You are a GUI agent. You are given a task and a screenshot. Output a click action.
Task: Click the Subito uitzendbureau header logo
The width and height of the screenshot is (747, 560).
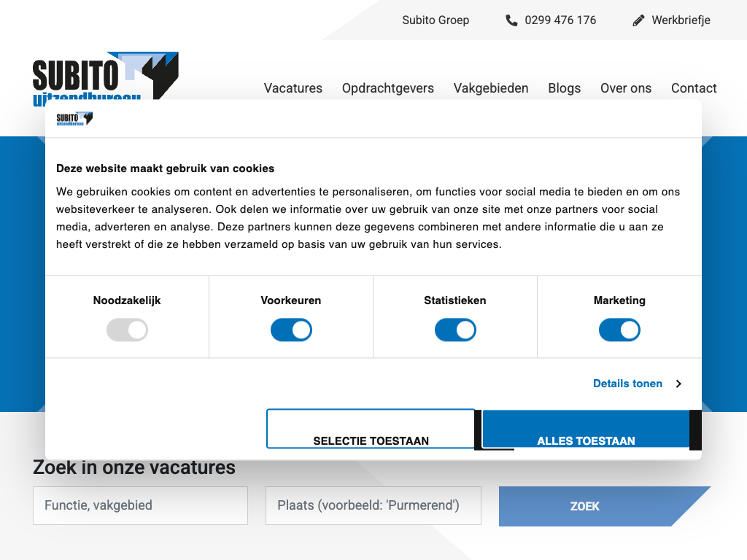105,76
